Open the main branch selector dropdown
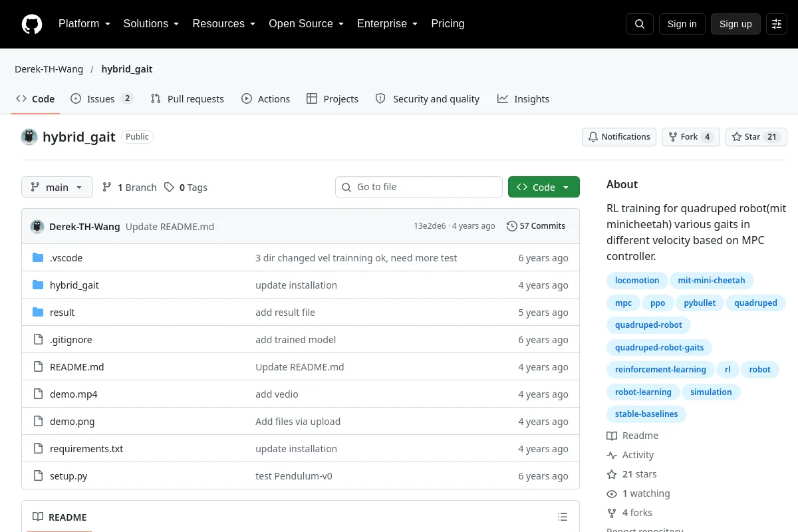This screenshot has height=532, width=798. pos(57,188)
